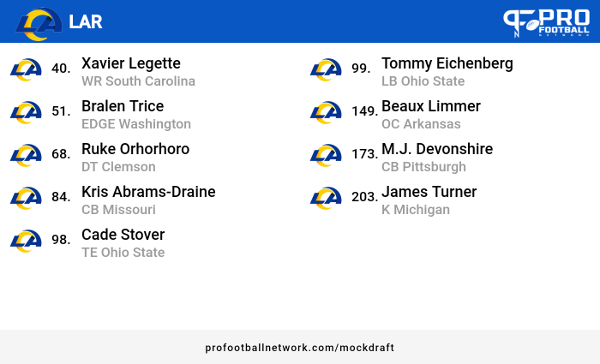Image resolution: width=600 pixels, height=364 pixels.
Task: Click Rams logo beside pick 40
Action: click(26, 69)
